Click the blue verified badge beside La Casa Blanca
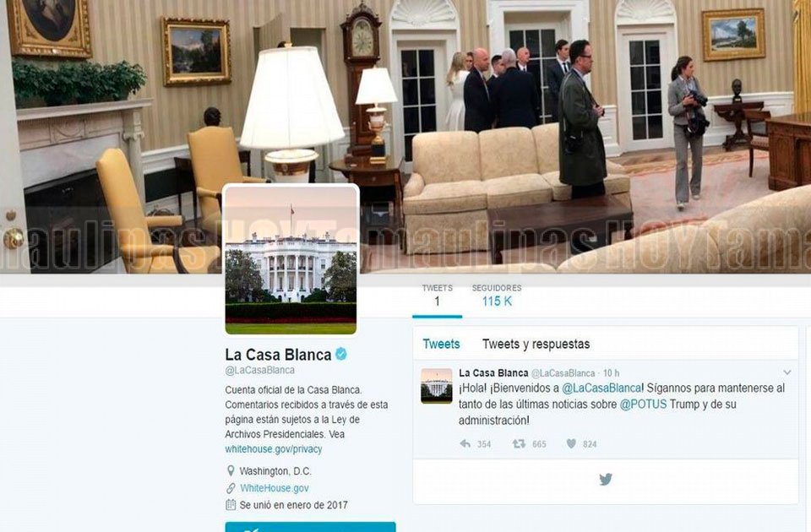The height and width of the screenshot is (532, 811). coord(341,354)
